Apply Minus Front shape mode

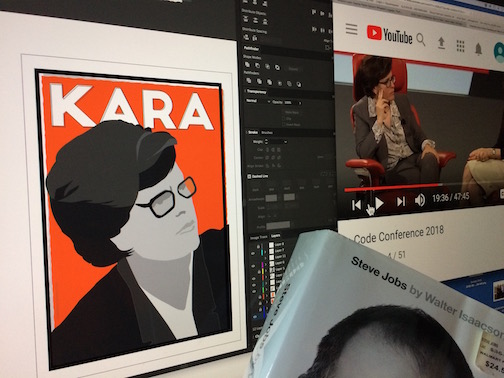[x=257, y=66]
